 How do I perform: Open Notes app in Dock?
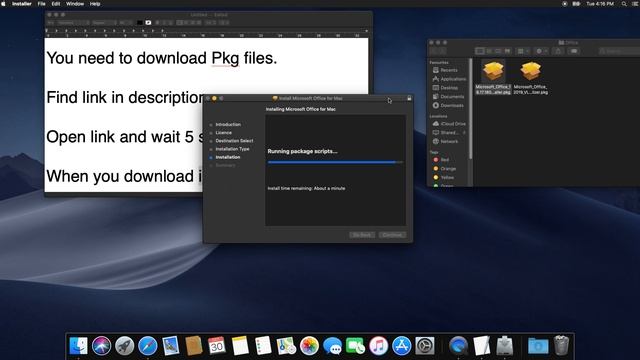tap(240, 346)
